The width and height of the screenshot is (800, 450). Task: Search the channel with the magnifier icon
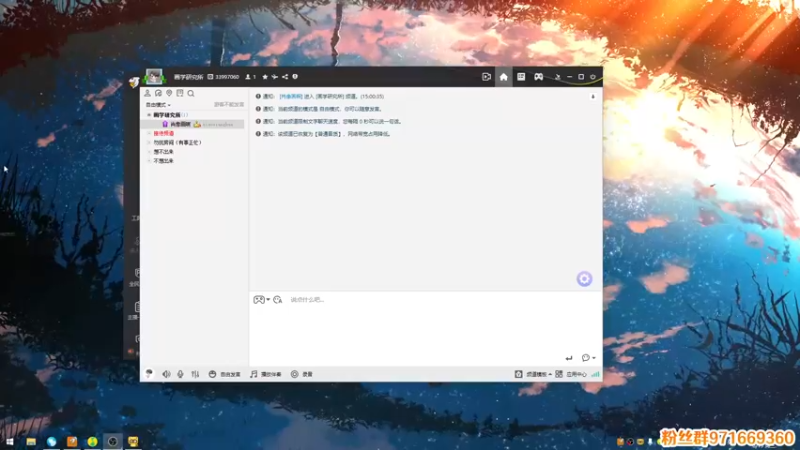pos(191,93)
